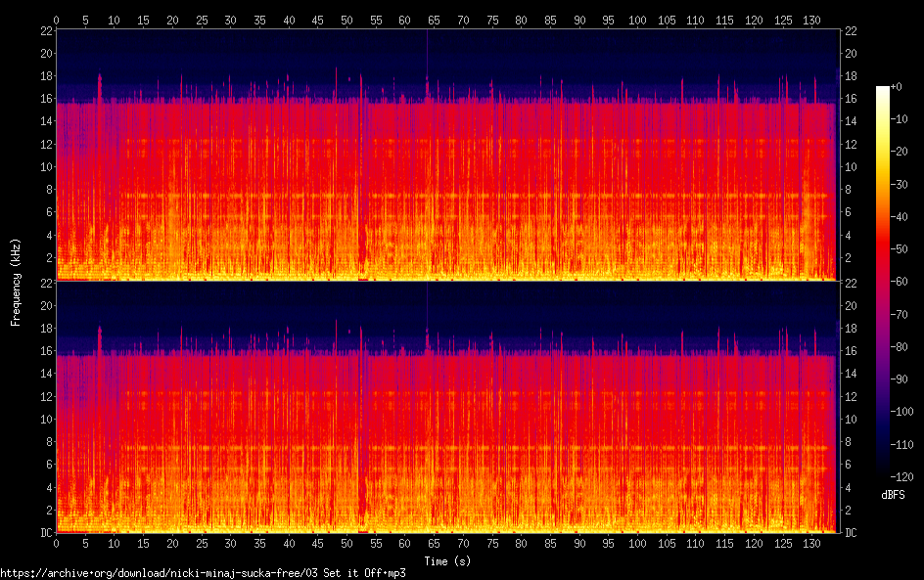Open the archive.org download link at bottom

click(x=203, y=573)
